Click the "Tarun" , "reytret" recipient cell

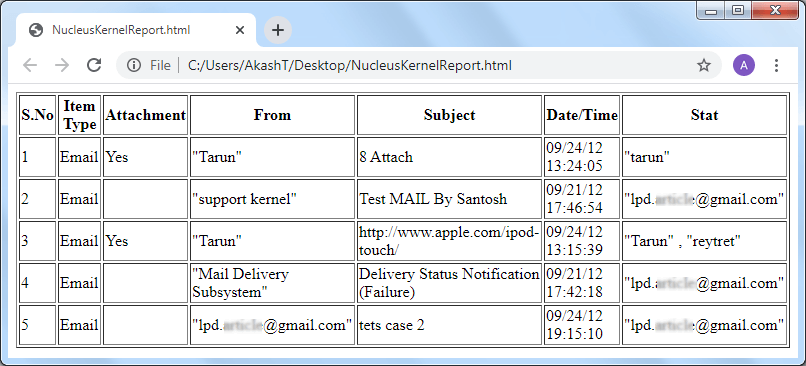click(x=704, y=241)
